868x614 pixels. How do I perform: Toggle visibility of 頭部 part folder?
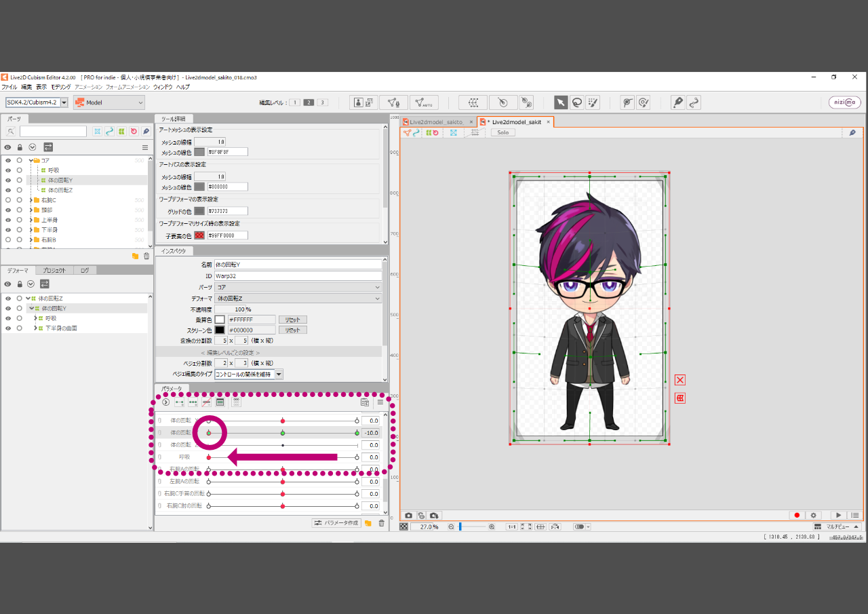point(8,210)
